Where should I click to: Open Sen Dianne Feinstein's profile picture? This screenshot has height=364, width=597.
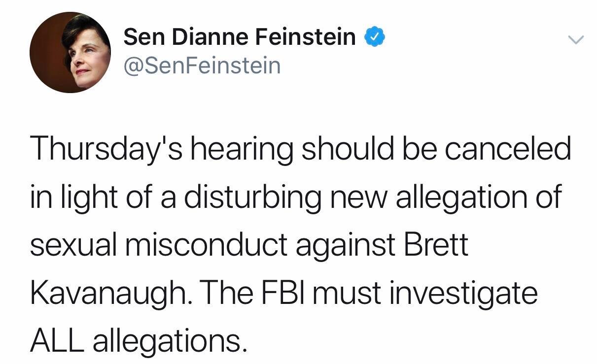coord(70,53)
